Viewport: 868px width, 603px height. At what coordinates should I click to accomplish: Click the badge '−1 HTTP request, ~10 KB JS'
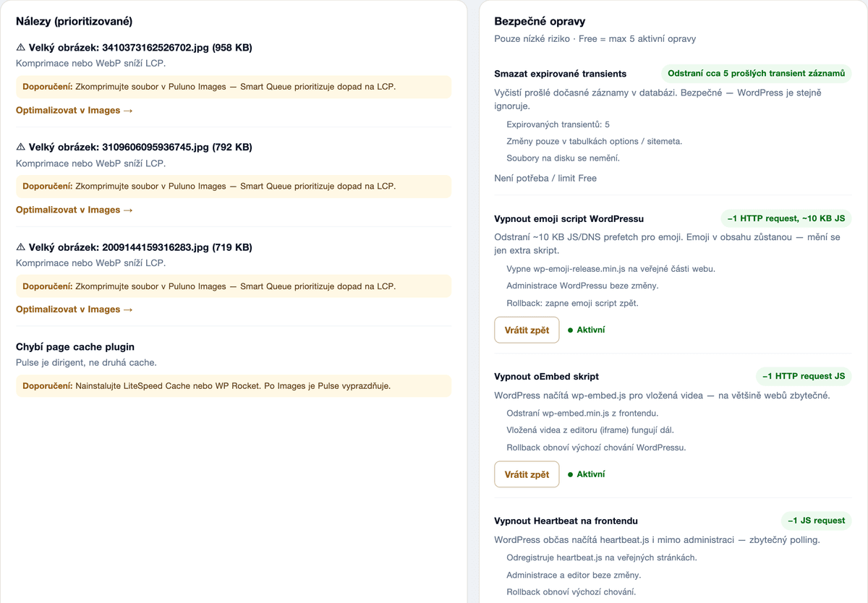(786, 218)
